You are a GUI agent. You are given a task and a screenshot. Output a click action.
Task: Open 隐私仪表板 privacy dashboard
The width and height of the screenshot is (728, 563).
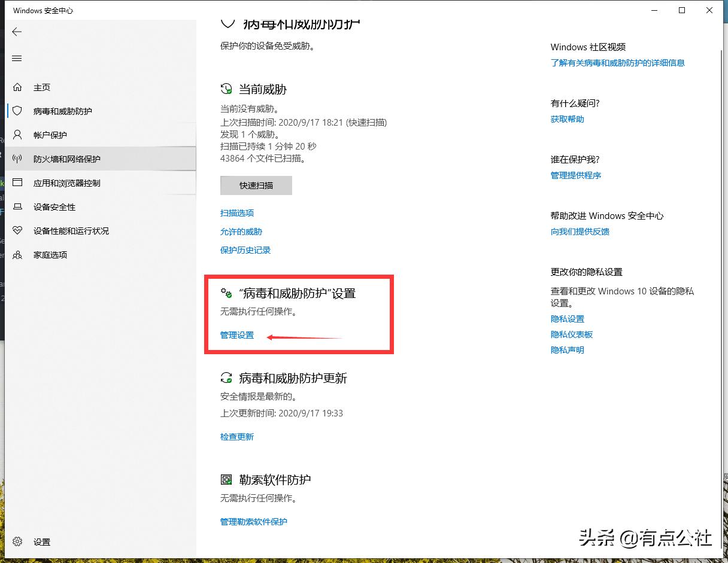pos(571,334)
